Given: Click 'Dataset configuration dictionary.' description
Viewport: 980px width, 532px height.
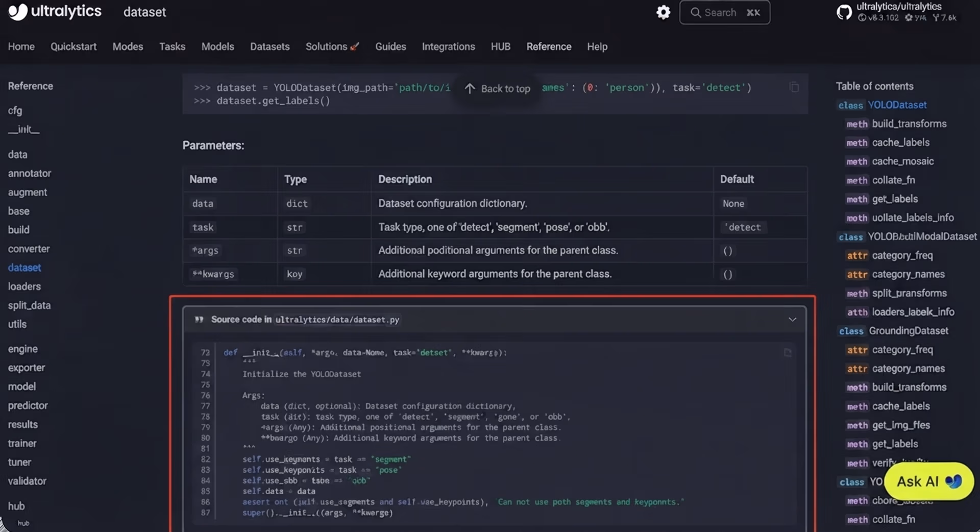Looking at the screenshot, I should pyautogui.click(x=452, y=203).
